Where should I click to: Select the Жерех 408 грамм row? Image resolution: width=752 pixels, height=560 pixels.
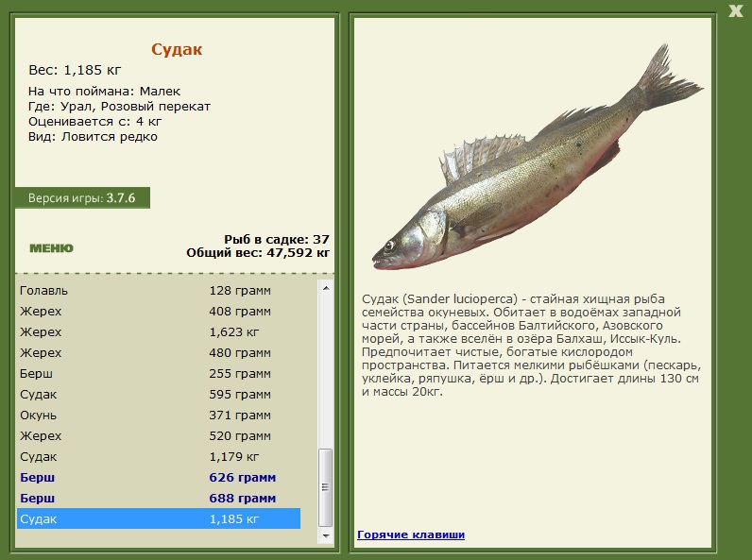[x=159, y=312]
